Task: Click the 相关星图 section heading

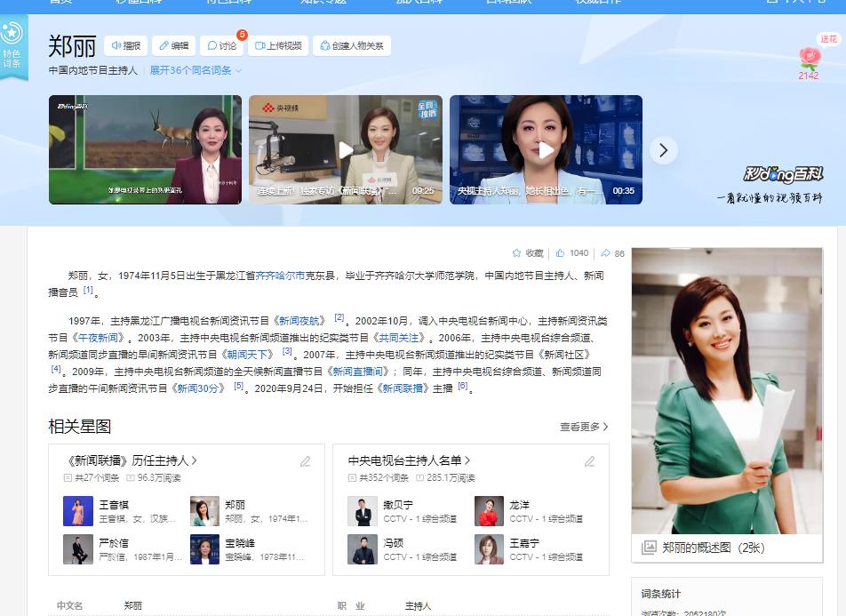Action: coord(80,427)
